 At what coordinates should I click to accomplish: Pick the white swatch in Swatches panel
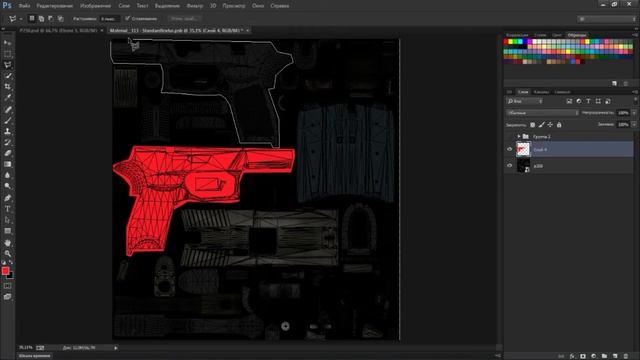coord(535,42)
